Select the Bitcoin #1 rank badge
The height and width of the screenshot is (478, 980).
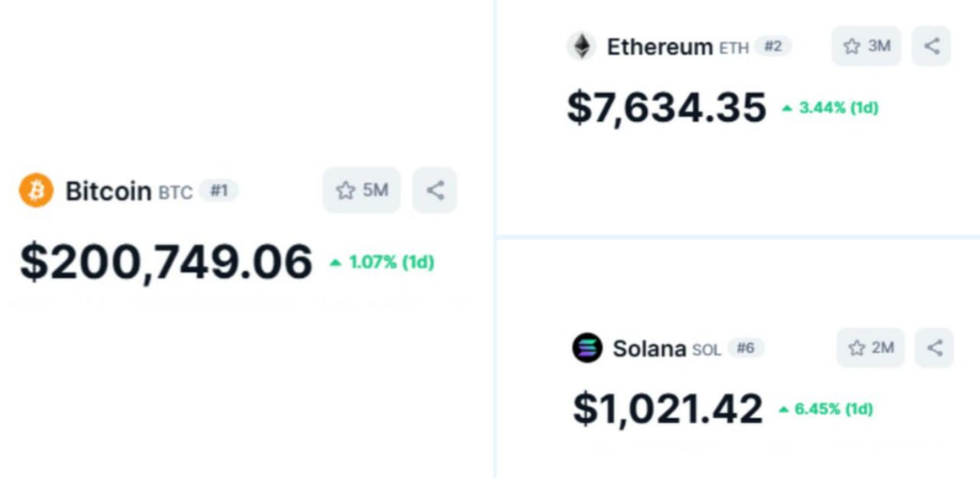tap(219, 190)
